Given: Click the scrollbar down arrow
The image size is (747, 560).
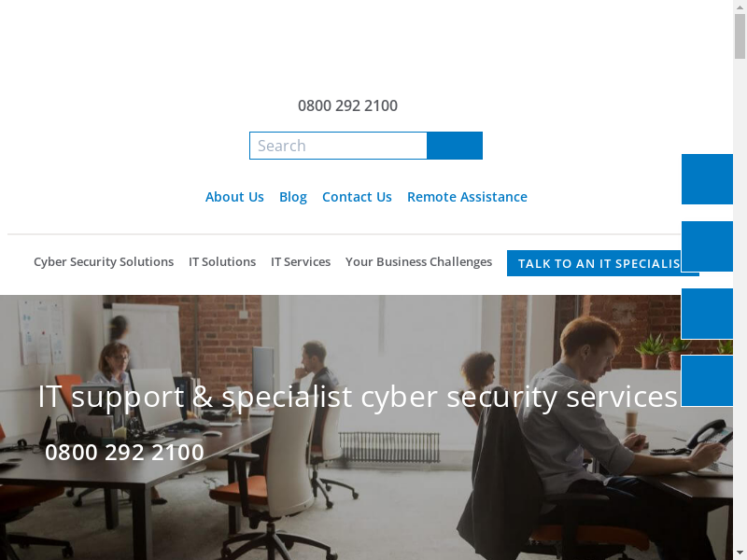Looking at the screenshot, I should coord(740,553).
